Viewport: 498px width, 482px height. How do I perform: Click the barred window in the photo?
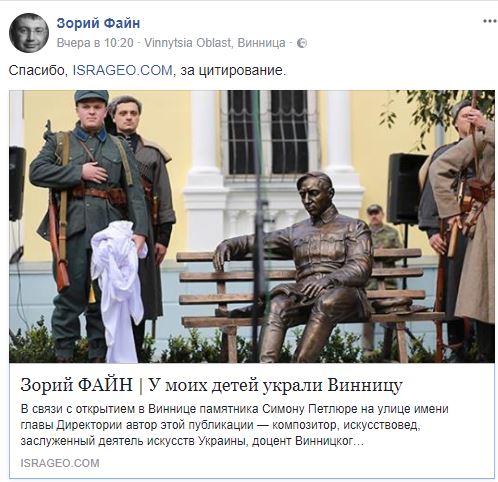coord(268,133)
